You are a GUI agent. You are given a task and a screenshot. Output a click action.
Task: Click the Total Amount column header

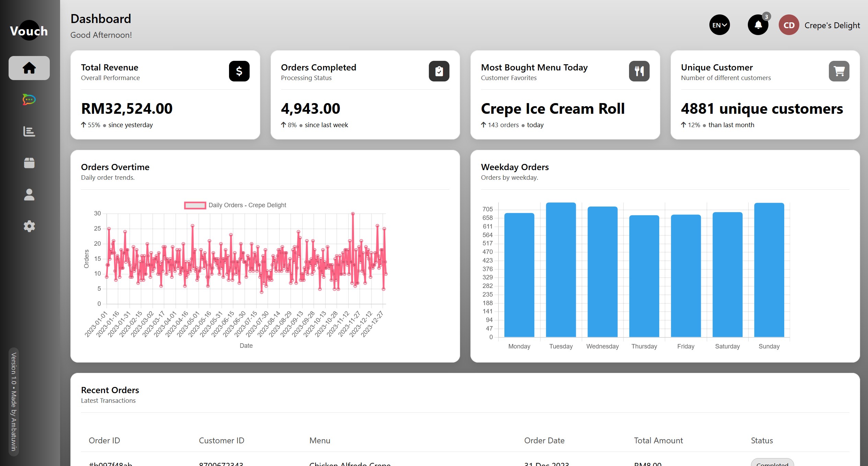pos(659,441)
